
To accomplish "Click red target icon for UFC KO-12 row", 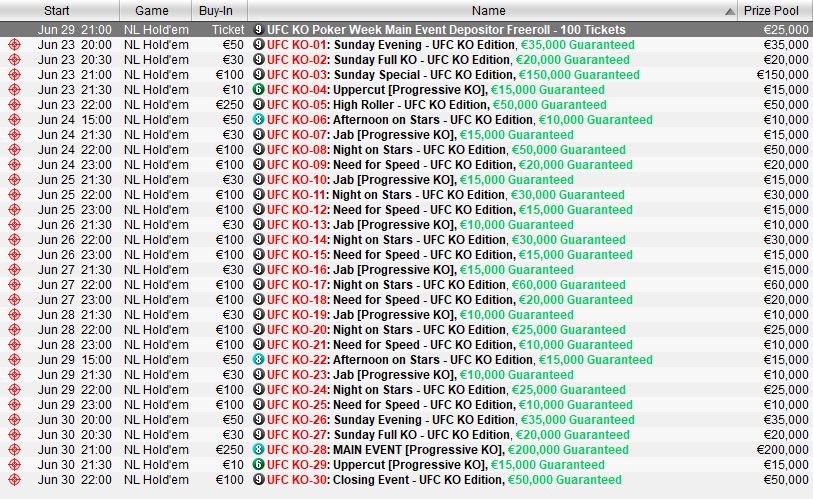I will click(15, 210).
